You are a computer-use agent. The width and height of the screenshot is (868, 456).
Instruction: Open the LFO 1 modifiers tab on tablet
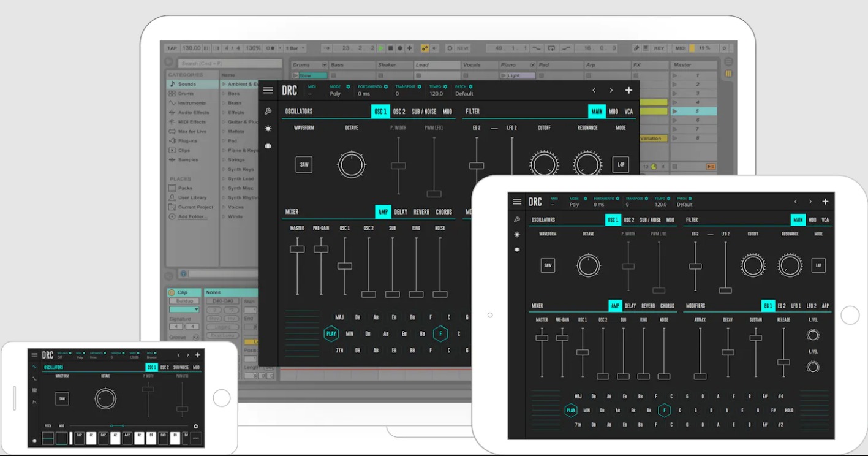[x=796, y=306]
